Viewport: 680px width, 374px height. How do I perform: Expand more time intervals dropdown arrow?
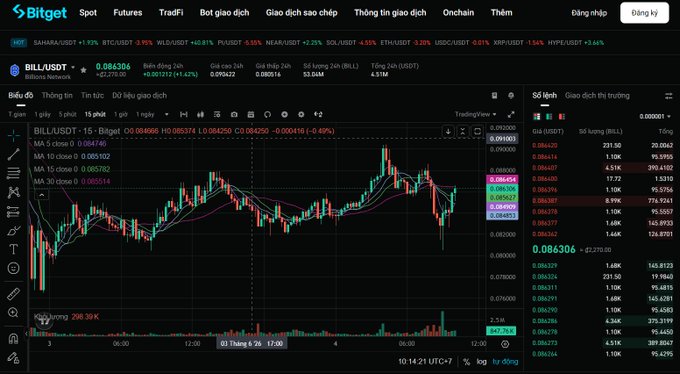pos(167,115)
